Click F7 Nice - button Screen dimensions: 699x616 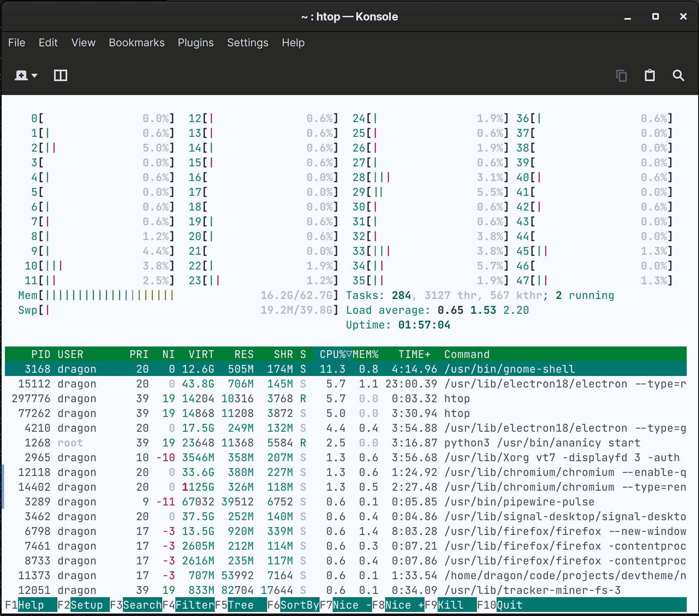click(x=346, y=605)
